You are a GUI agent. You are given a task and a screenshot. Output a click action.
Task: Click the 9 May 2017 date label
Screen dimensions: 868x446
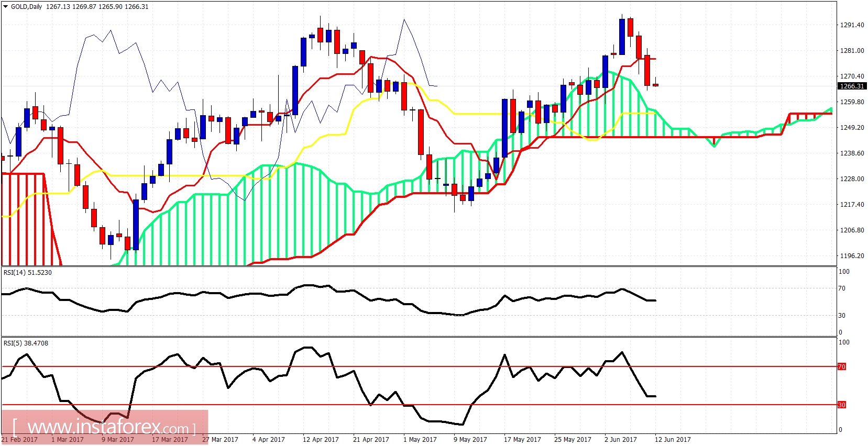(470, 440)
